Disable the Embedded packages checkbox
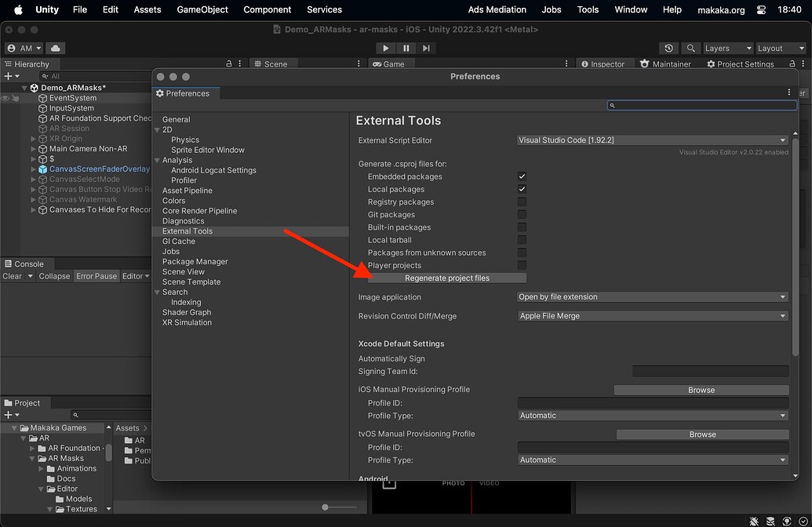Image resolution: width=812 pixels, height=527 pixels. pyautogui.click(x=523, y=176)
